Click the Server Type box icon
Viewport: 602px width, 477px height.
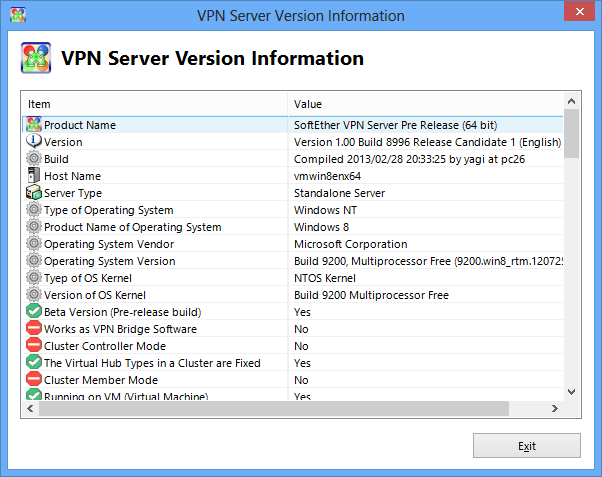(x=33, y=192)
